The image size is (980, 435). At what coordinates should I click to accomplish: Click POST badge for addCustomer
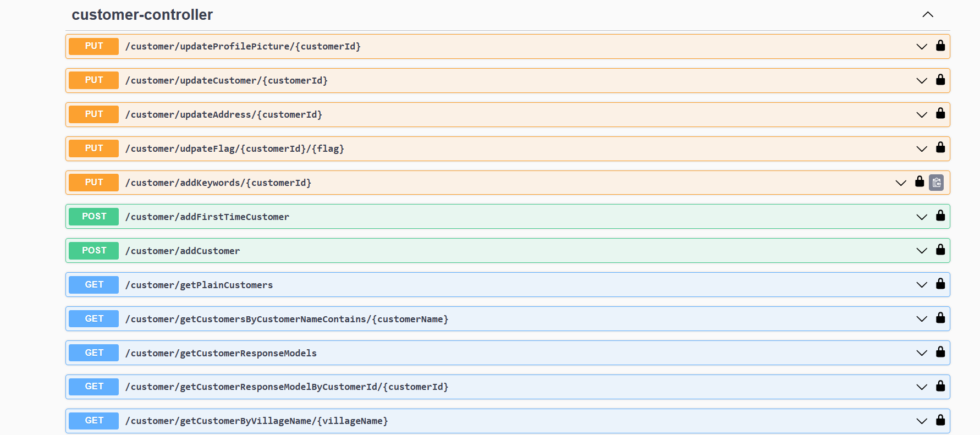coord(93,251)
